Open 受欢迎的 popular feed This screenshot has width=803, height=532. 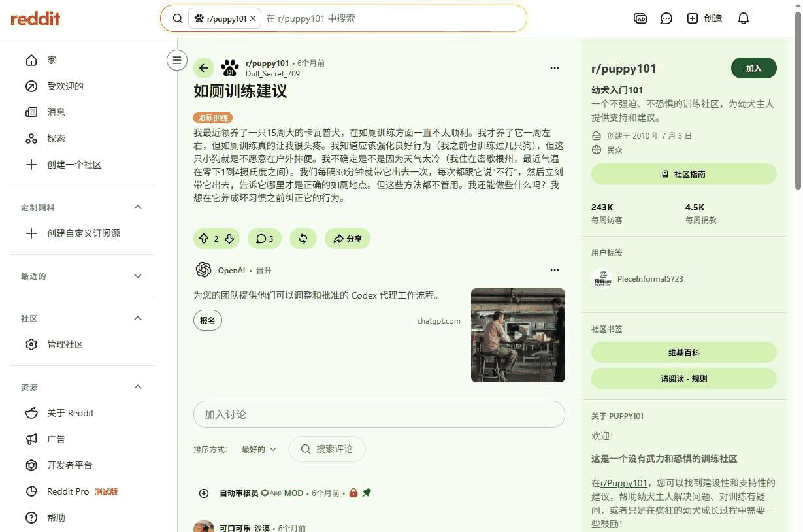tap(82, 86)
